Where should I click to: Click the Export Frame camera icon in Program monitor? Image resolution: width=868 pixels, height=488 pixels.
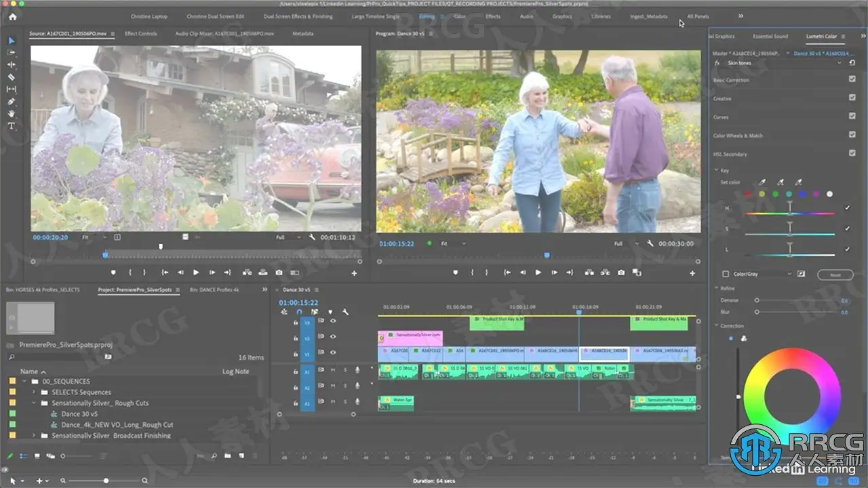click(621, 272)
